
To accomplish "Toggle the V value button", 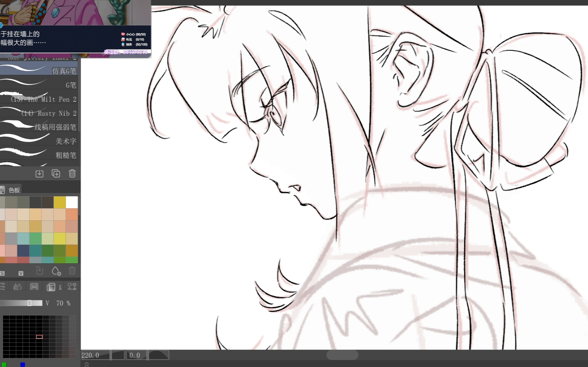I will pos(21,273).
